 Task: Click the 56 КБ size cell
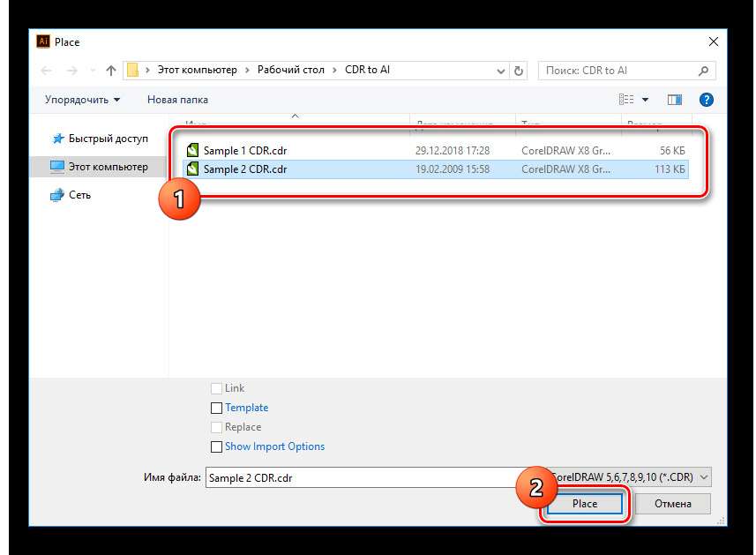tap(672, 151)
